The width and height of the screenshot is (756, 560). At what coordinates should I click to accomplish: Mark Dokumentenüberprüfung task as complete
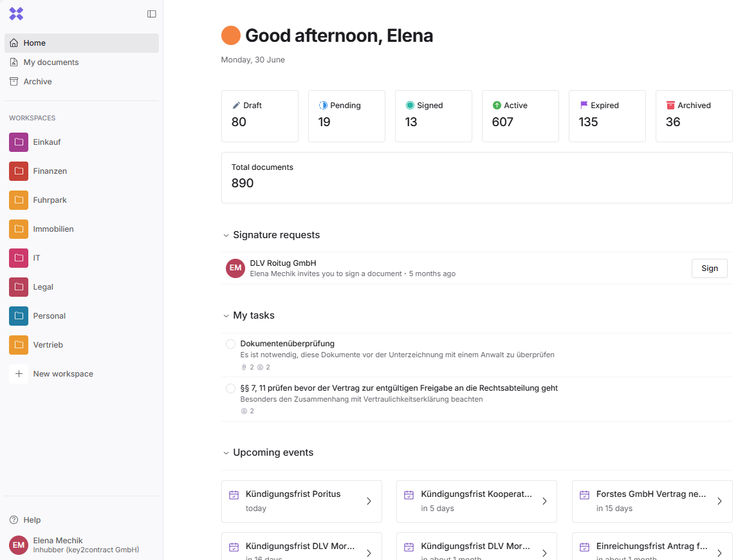tap(230, 344)
